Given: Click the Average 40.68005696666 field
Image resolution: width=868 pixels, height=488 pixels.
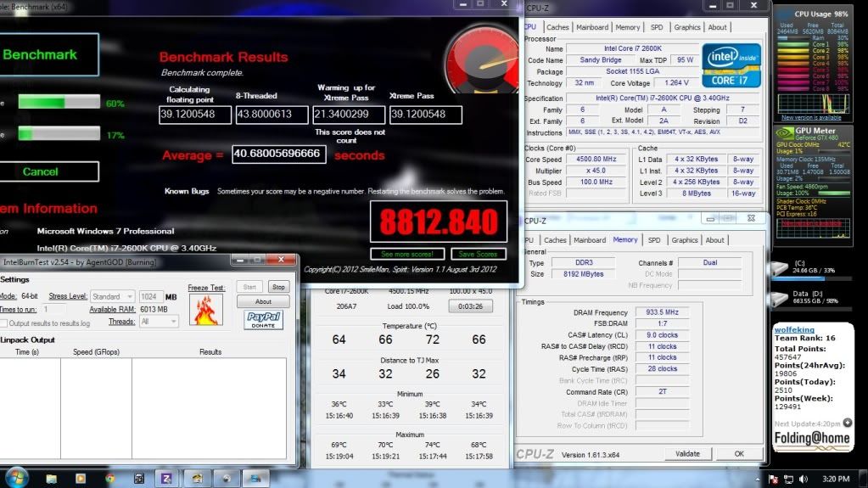Looking at the screenshot, I should pyautogui.click(x=279, y=154).
